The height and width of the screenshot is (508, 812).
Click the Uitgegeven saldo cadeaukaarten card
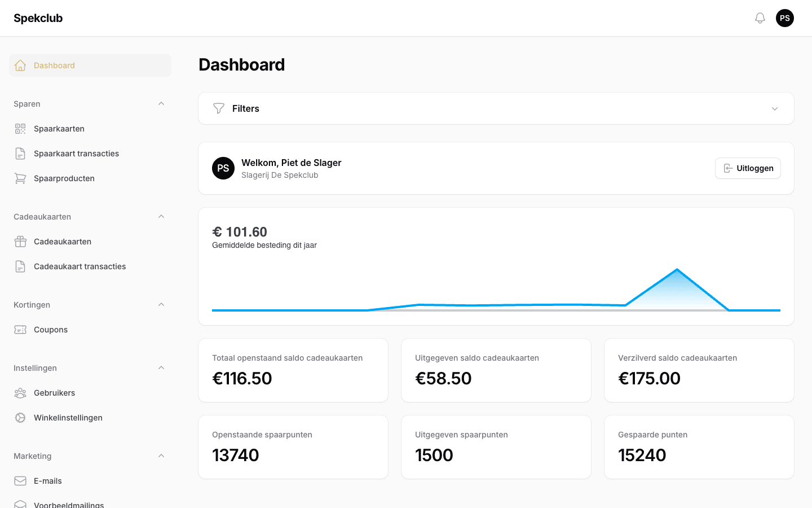point(496,370)
